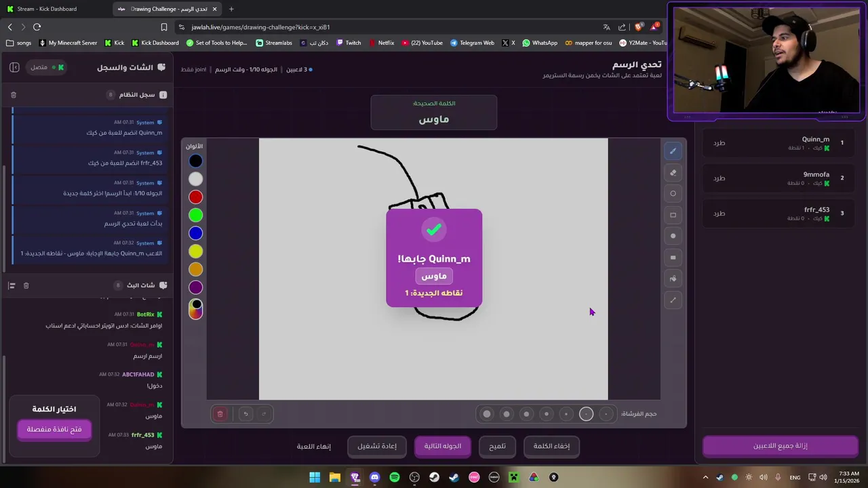Kick player 9mmofa with طرد
The image size is (868, 488).
pos(719,178)
